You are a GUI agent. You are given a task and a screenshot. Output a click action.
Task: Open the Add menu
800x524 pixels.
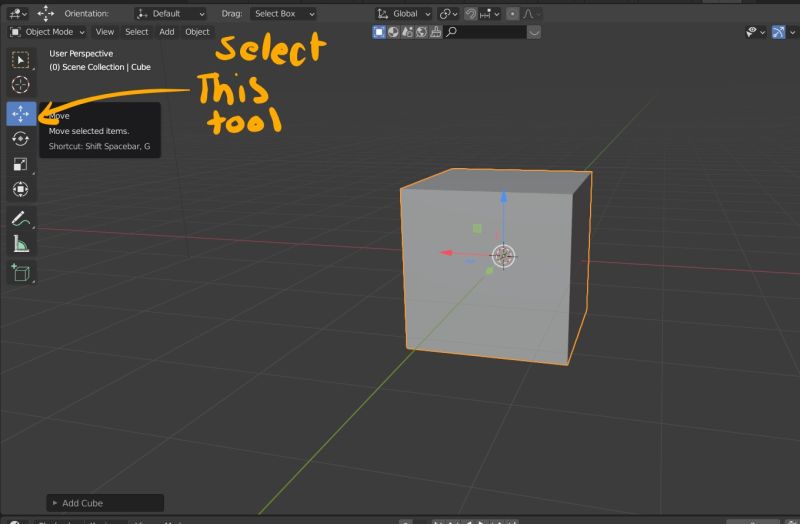pos(167,32)
